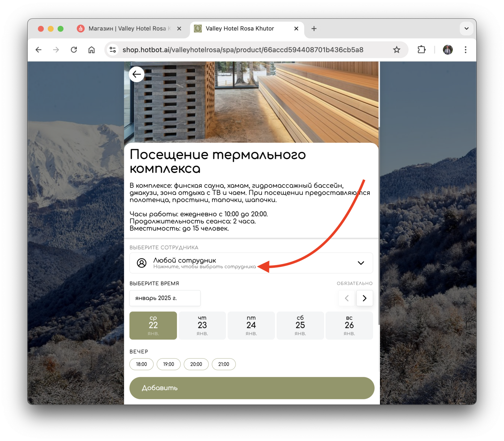This screenshot has width=504, height=441.
Task: Click the employee avatar icon in staff selector
Action: (141, 263)
